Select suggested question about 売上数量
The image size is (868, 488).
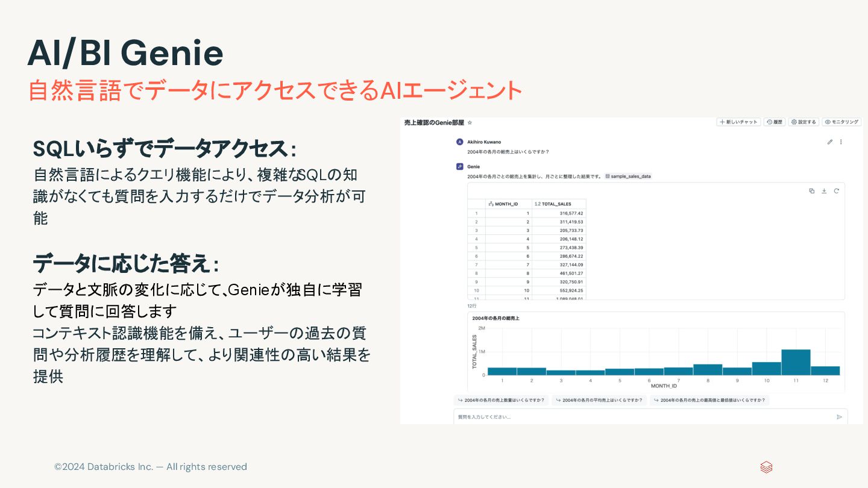pyautogui.click(x=501, y=400)
